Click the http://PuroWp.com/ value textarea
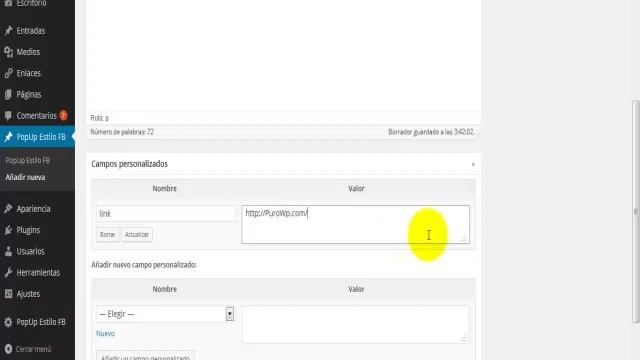Image resolution: width=640 pixels, height=360 pixels. point(356,224)
